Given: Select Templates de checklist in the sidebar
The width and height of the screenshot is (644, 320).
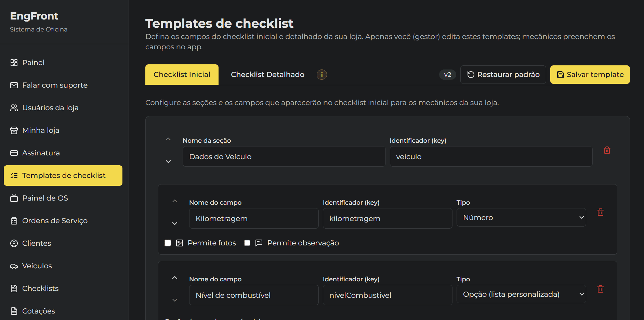Looking at the screenshot, I should click(64, 175).
